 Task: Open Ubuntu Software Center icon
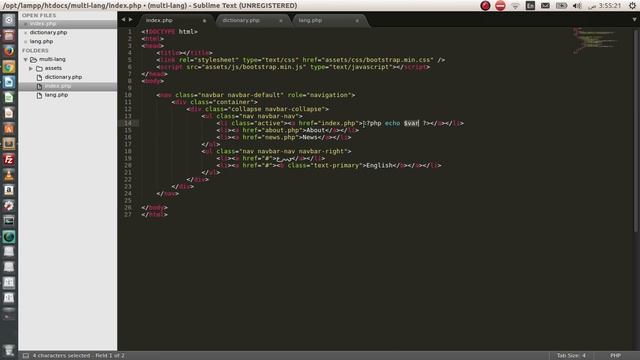(9, 129)
